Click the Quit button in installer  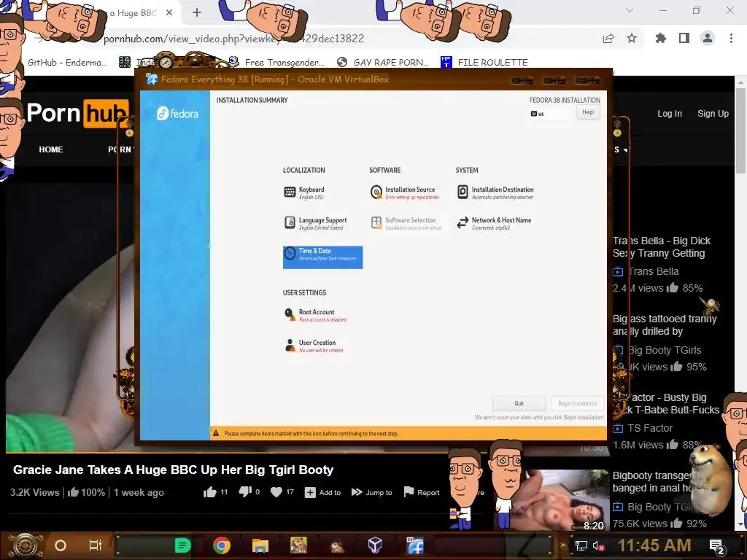tap(519, 403)
